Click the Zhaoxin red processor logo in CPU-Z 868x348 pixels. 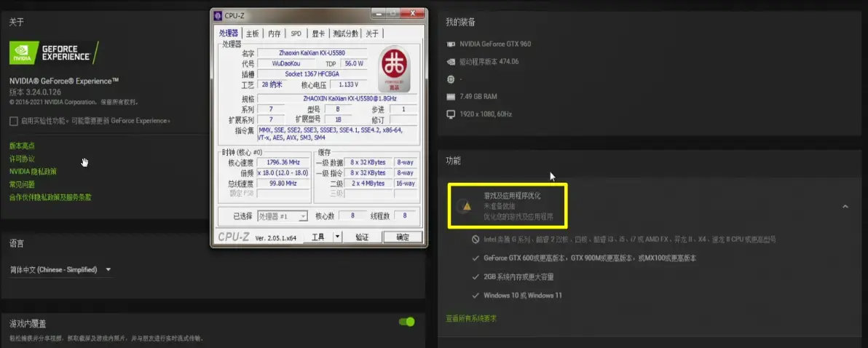click(x=394, y=68)
